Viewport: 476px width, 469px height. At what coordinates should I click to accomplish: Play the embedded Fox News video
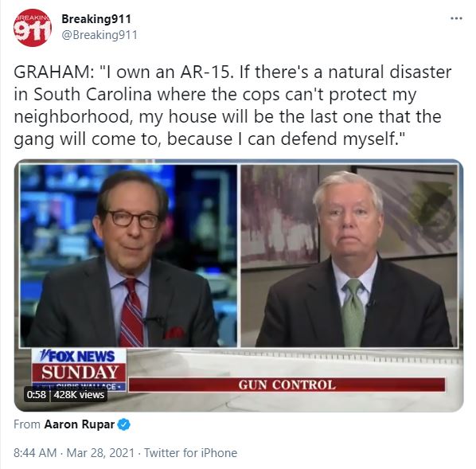pos(239,286)
